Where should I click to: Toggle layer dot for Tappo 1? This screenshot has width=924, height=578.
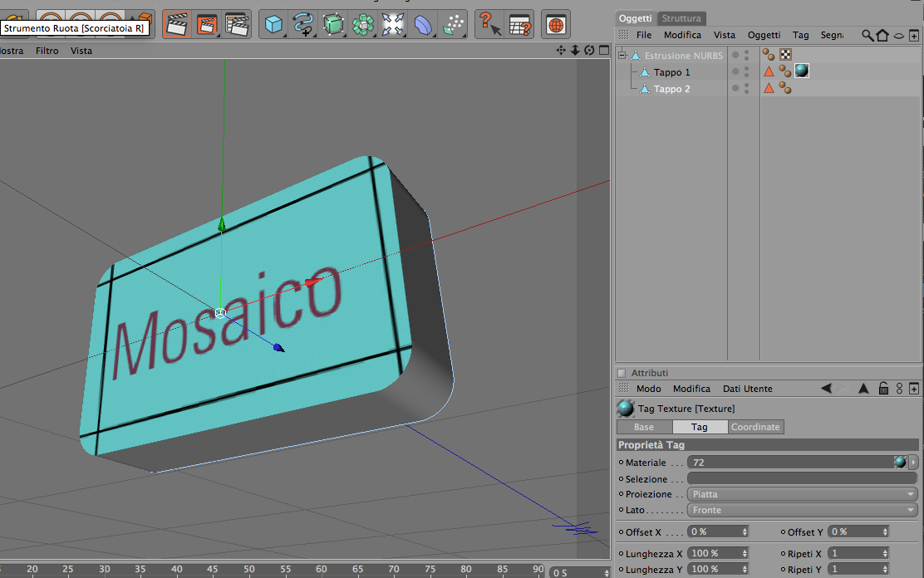735,71
